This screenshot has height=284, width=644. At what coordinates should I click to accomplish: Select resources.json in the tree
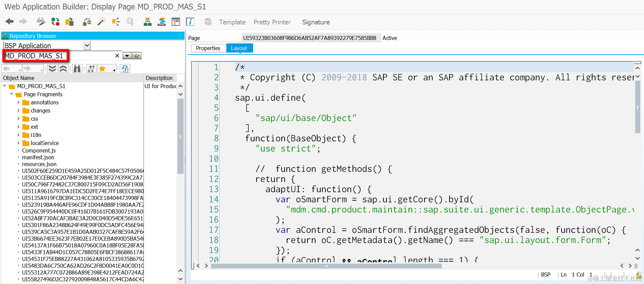(x=39, y=164)
